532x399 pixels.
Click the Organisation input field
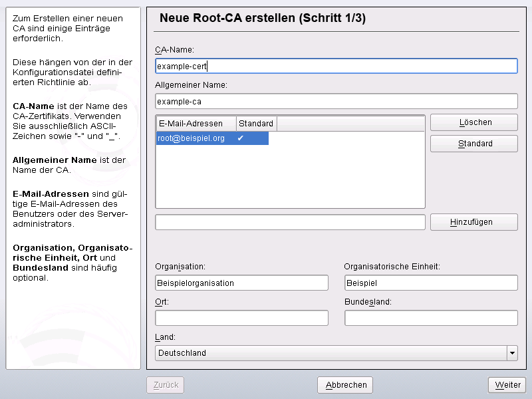click(241, 283)
